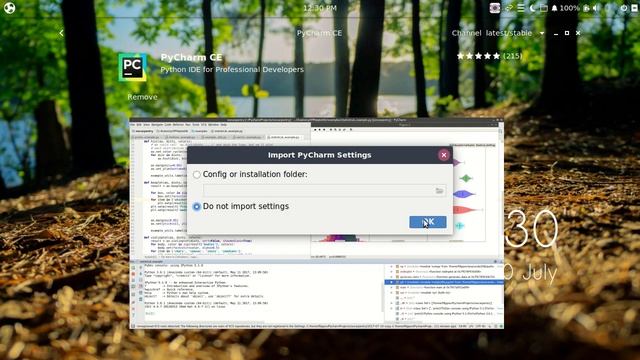Click the Remove button for PyCharm CE
The width and height of the screenshot is (640, 360).
point(142,97)
